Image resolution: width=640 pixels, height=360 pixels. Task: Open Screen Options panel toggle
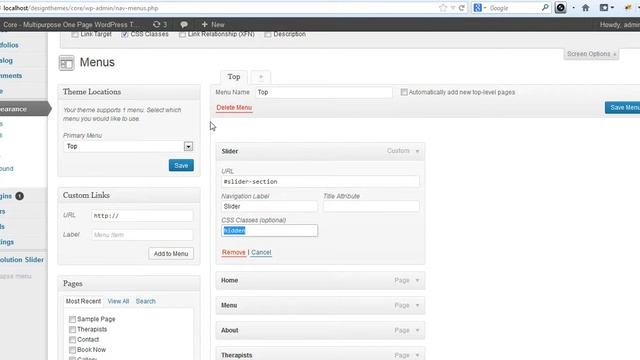(x=591, y=54)
